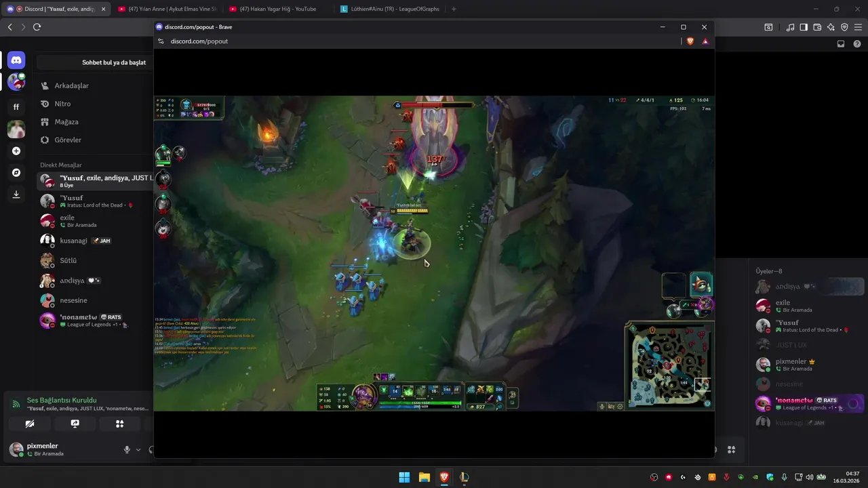Open Brave main hamburger menu
This screenshot has width=868, height=488.
click(858, 27)
